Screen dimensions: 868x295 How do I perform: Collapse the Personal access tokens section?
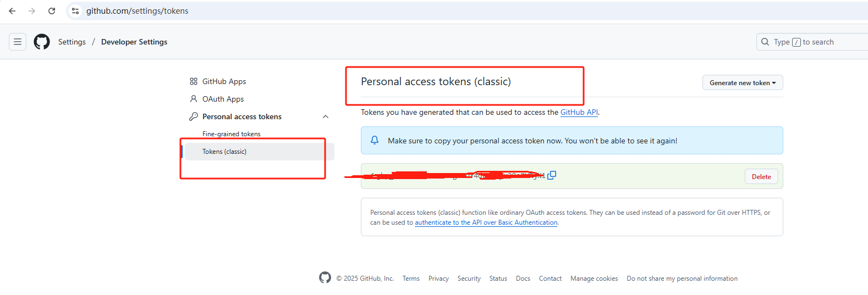pos(326,116)
